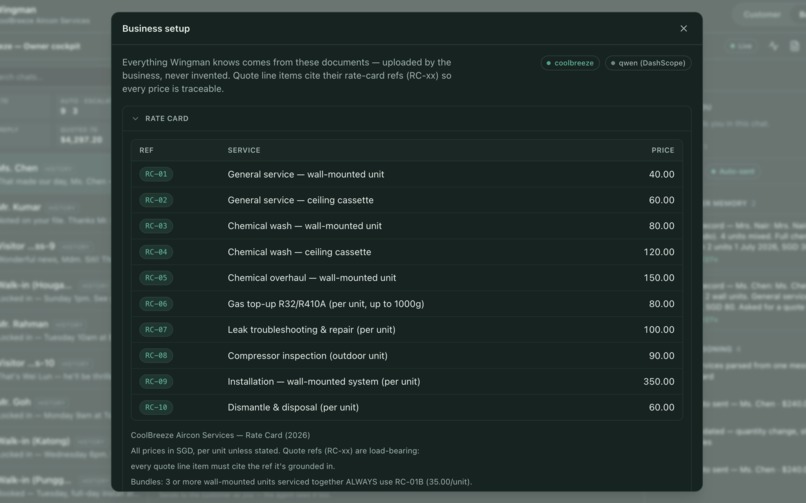Click the REF column header
The width and height of the screenshot is (806, 503).
coord(146,151)
